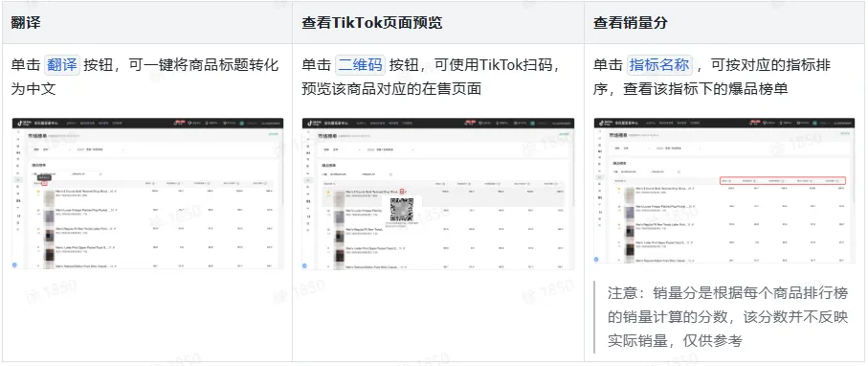
Task: Click blue round icon in the 翻译 screenshot
Action: [x=15, y=265]
